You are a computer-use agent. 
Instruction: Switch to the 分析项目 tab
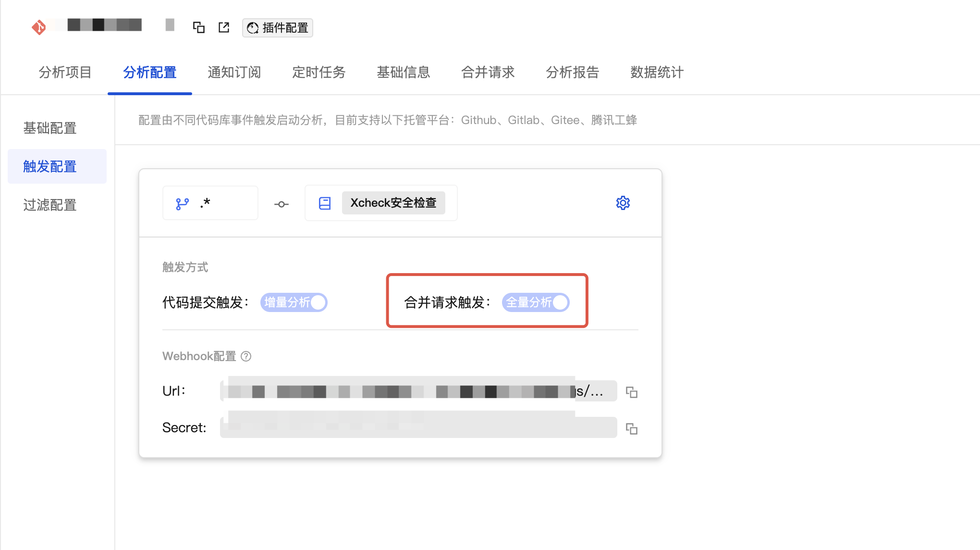click(x=65, y=72)
